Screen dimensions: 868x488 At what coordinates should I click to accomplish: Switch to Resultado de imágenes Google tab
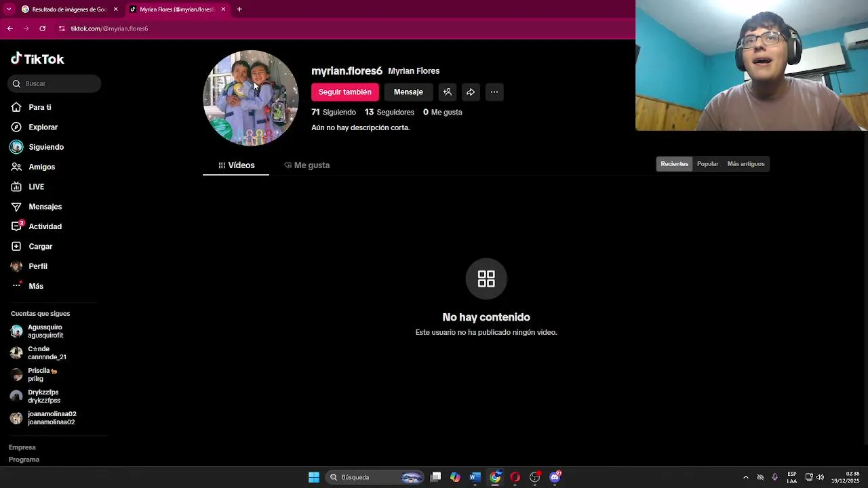click(68, 9)
